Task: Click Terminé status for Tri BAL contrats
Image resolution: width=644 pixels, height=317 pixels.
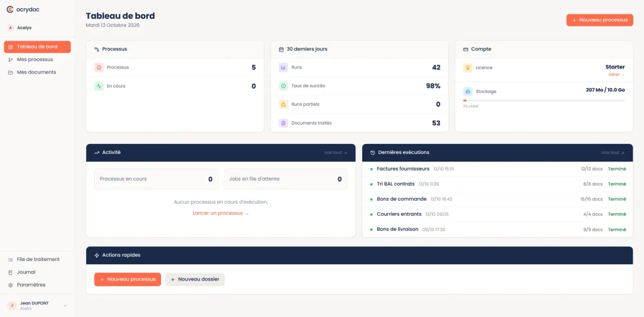Action: [617, 184]
